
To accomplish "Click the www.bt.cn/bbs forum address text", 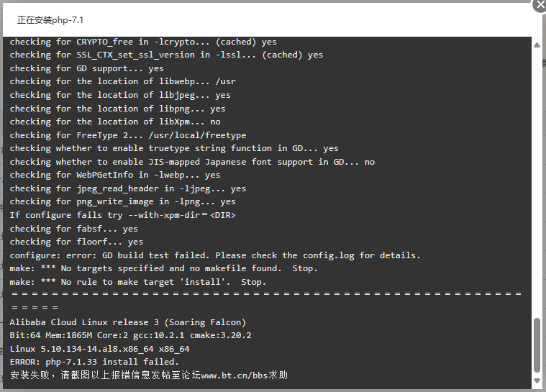I will coord(235,375).
